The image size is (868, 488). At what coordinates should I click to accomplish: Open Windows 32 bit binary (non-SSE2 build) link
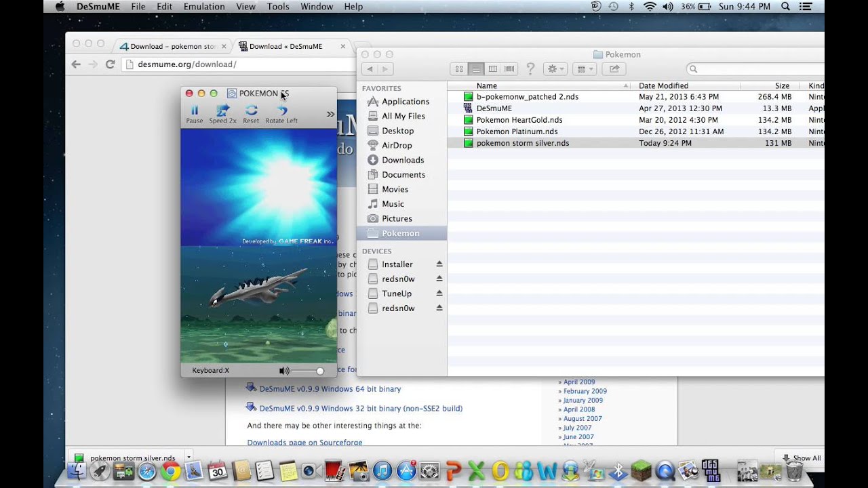click(x=361, y=409)
